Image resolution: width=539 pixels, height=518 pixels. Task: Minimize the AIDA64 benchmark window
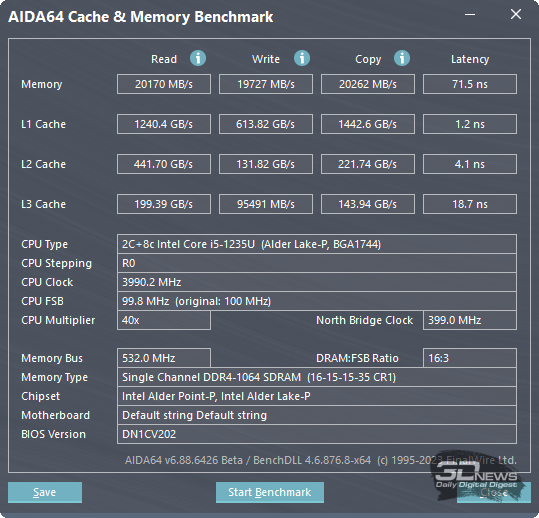point(470,14)
